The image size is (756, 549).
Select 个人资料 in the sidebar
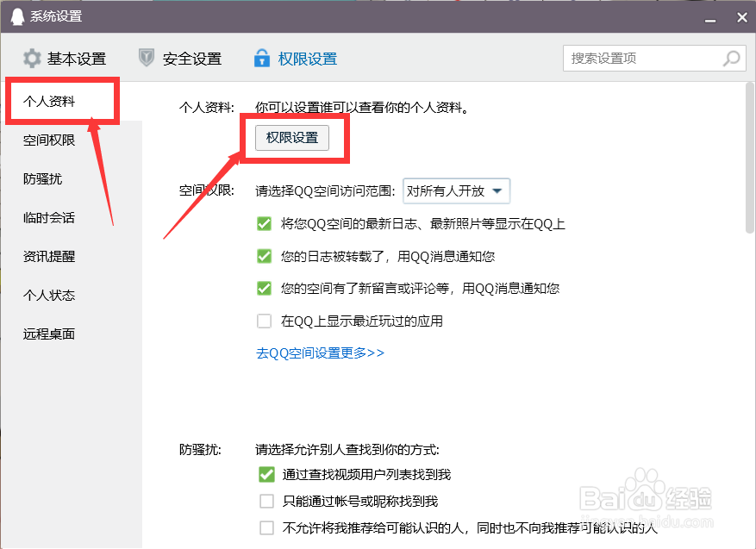pos(49,101)
